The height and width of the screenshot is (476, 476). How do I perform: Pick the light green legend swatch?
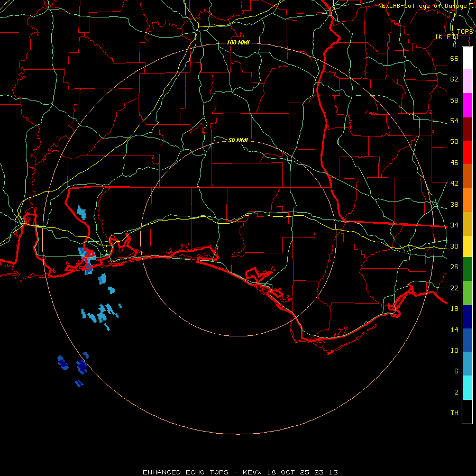click(467, 293)
